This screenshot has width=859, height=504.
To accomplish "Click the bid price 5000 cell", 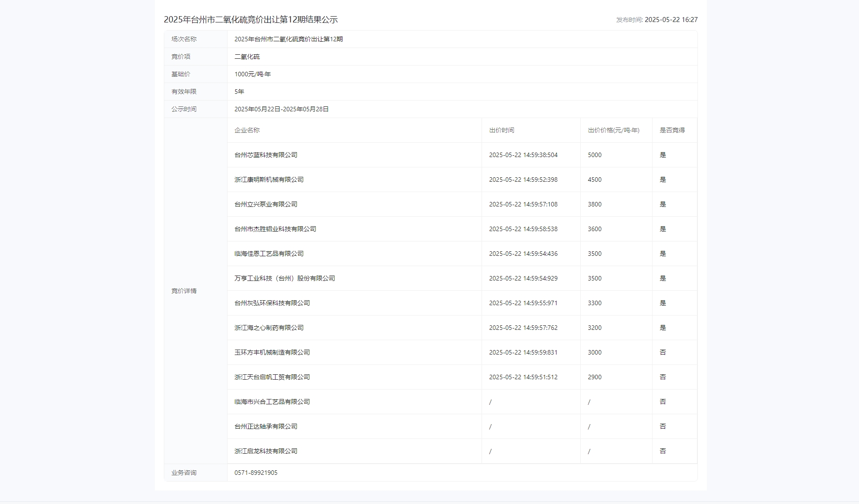I will tap(594, 155).
